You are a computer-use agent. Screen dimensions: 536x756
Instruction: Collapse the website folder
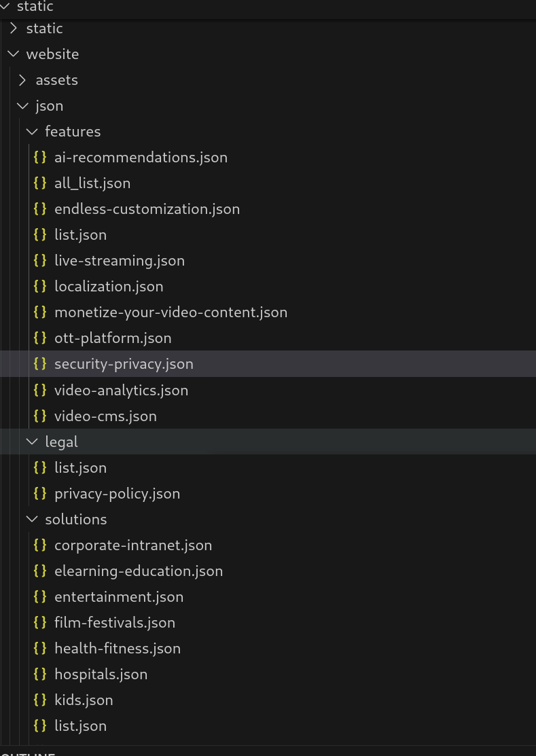(14, 54)
